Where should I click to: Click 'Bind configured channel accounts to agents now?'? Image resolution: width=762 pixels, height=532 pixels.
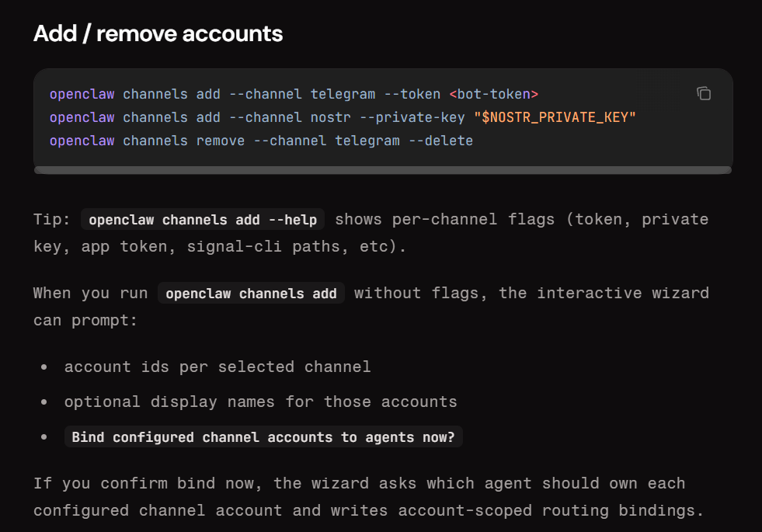(263, 437)
